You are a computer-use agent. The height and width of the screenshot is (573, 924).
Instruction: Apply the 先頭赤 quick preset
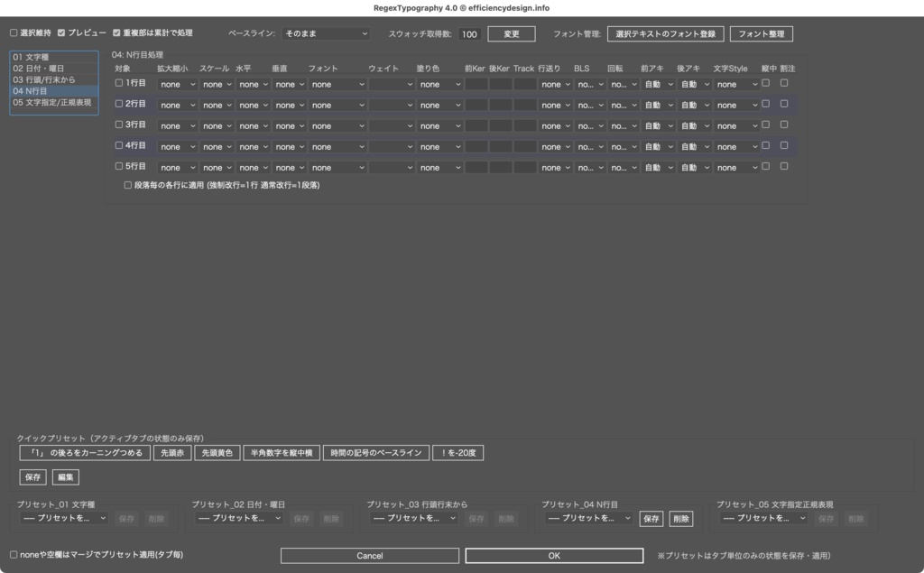coord(172,453)
